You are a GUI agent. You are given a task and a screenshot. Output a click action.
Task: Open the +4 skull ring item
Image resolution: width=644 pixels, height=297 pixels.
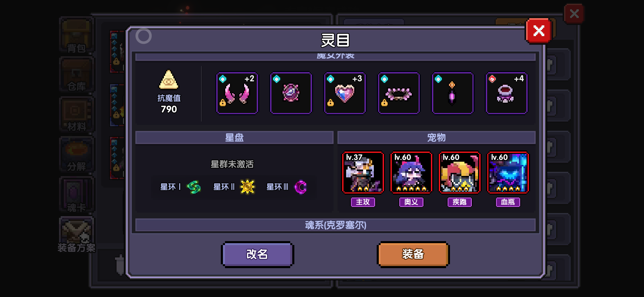(x=507, y=93)
